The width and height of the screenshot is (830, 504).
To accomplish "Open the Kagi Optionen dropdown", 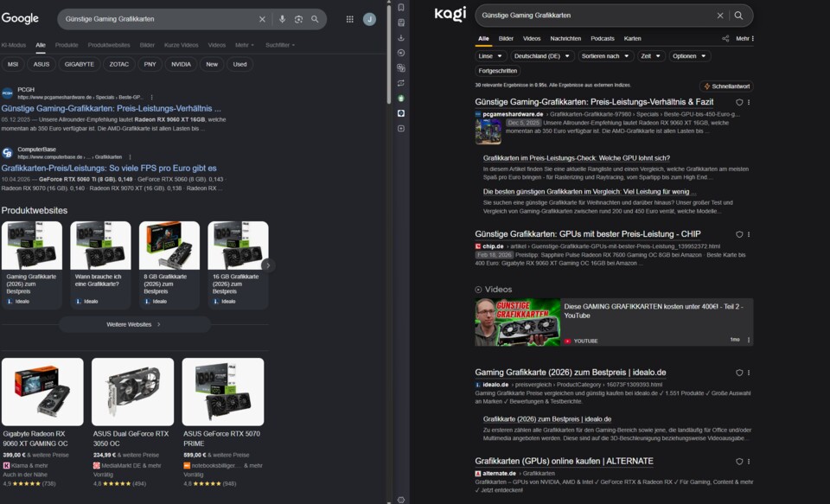I will click(x=689, y=56).
